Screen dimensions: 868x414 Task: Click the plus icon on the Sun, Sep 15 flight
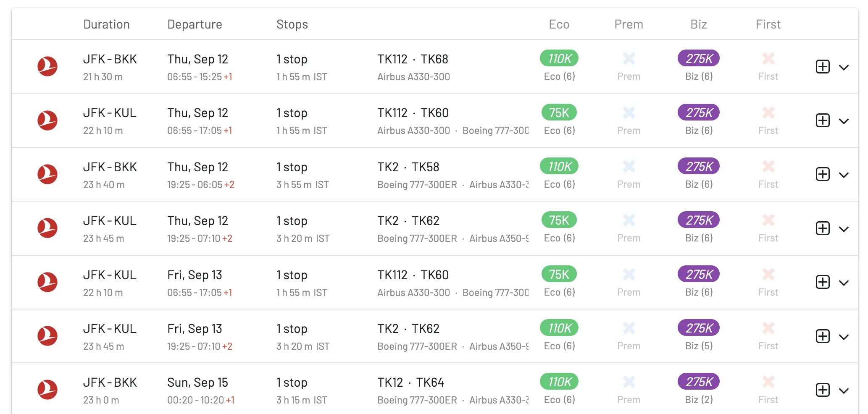click(822, 390)
